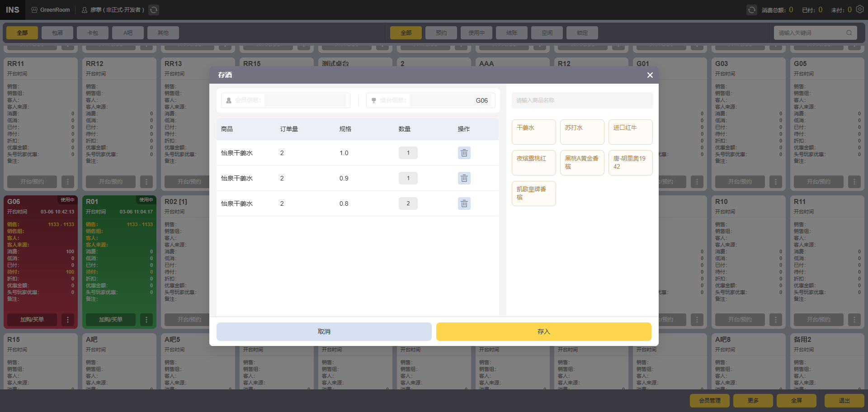Viewport: 868px width, 412px height.
Task: Focus the 请输入商品名称 product search field
Action: (x=582, y=100)
